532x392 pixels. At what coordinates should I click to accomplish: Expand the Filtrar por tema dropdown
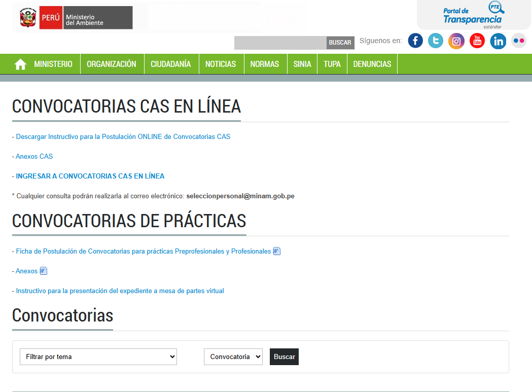point(98,357)
